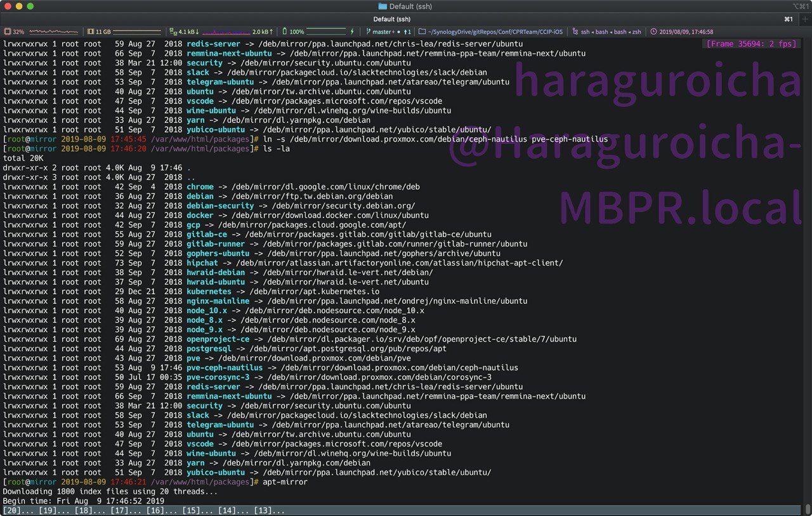This screenshot has width=812, height=516.
Task: Click the battery icon beside 100%
Action: [285, 32]
